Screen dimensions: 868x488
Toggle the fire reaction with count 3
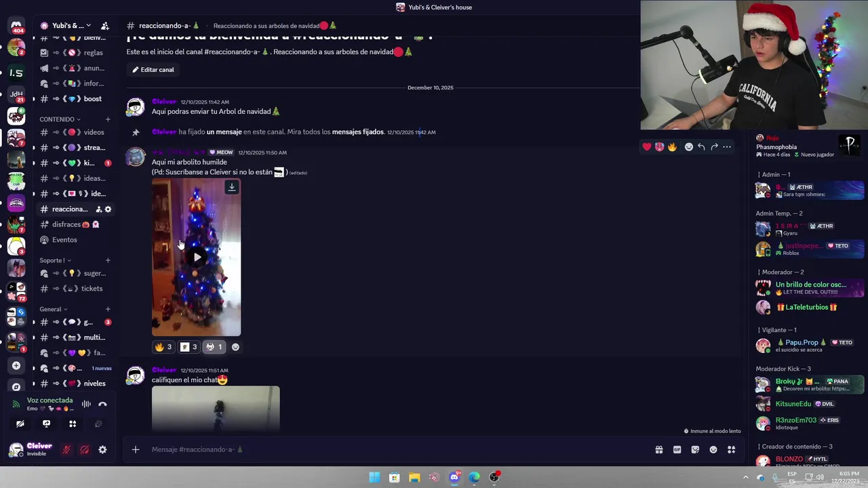coord(163,347)
